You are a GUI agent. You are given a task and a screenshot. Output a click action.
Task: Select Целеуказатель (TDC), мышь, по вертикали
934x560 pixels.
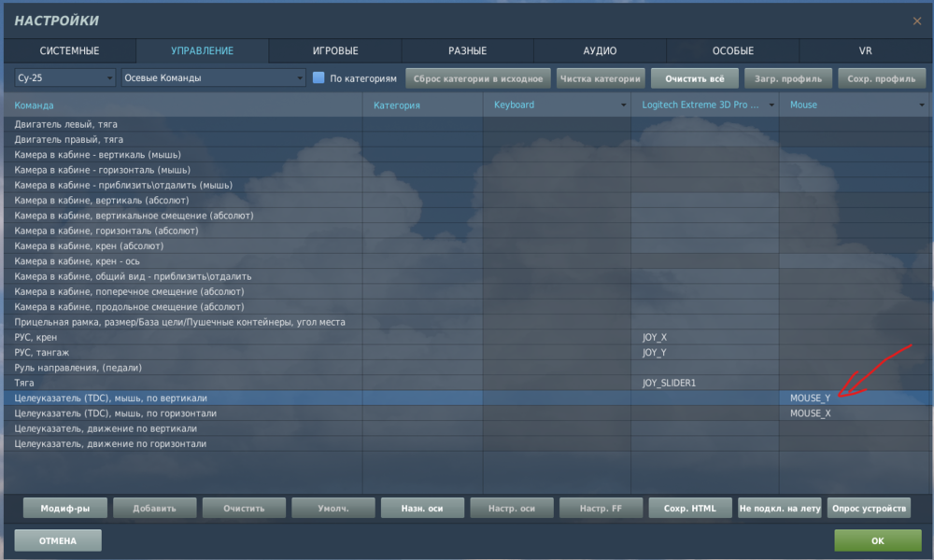click(x=468, y=399)
